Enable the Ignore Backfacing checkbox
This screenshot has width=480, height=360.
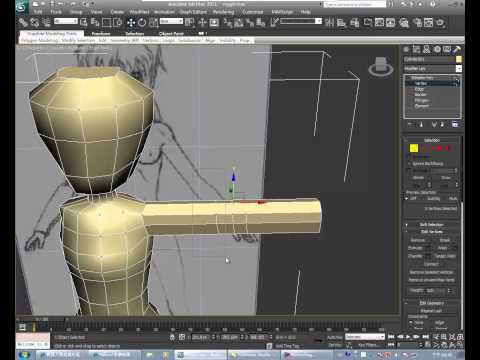[x=410, y=164]
